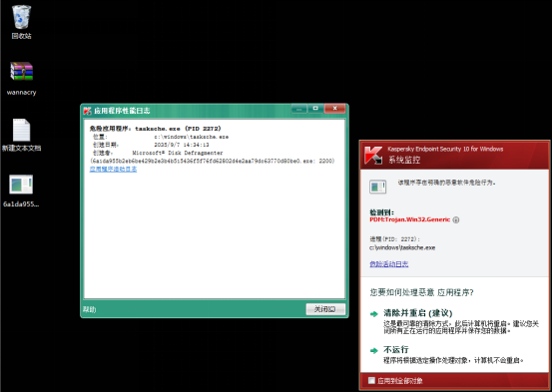Choose the do not run option
Viewport: 552px width, 392px height.
click(x=396, y=350)
